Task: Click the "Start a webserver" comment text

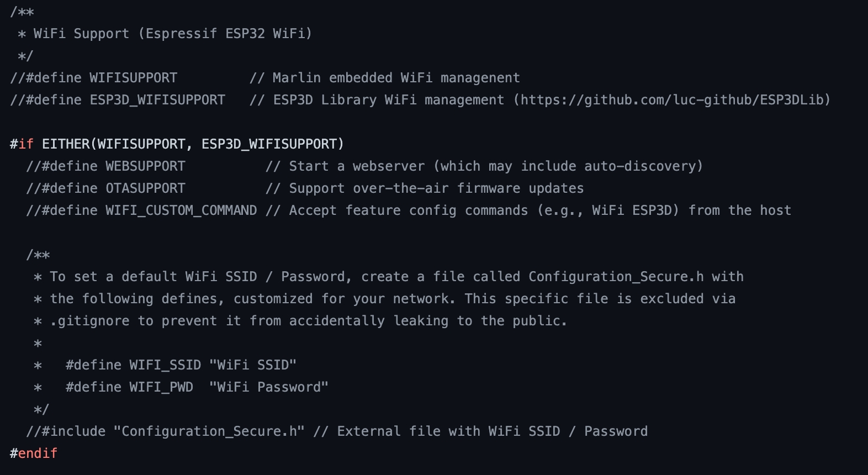Action: (357, 166)
